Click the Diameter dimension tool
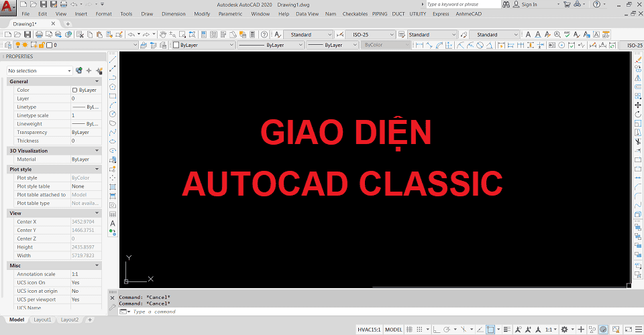 pos(480,45)
